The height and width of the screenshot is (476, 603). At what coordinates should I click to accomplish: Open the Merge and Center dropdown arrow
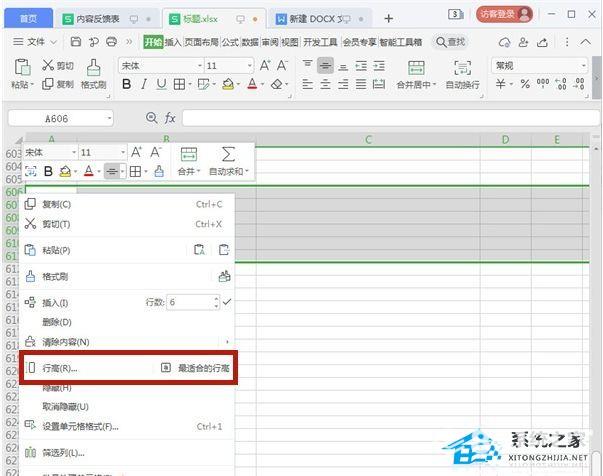coord(435,85)
